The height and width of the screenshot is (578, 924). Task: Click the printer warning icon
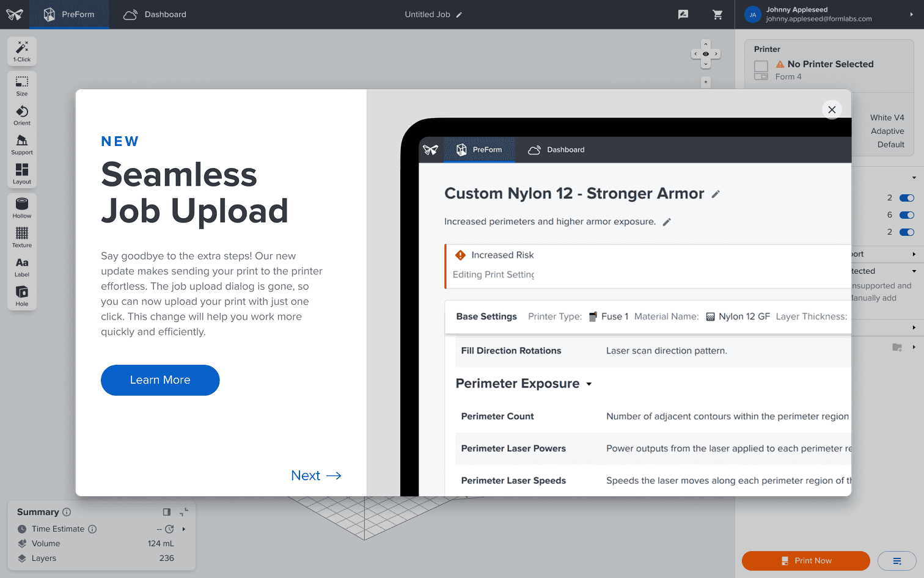tap(780, 64)
